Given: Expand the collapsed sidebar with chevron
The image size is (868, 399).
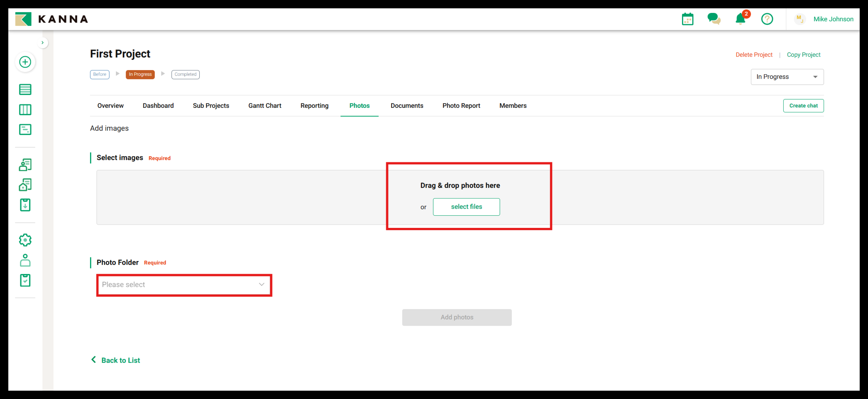Looking at the screenshot, I should [42, 42].
